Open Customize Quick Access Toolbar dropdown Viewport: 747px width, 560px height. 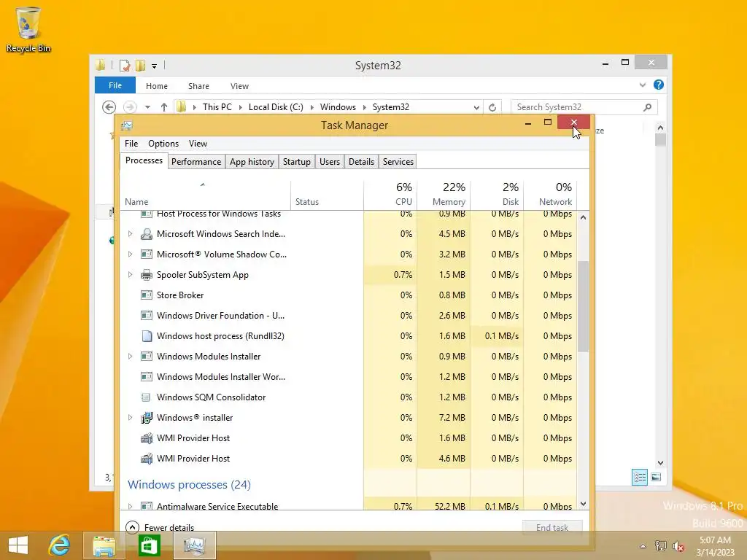click(x=155, y=66)
